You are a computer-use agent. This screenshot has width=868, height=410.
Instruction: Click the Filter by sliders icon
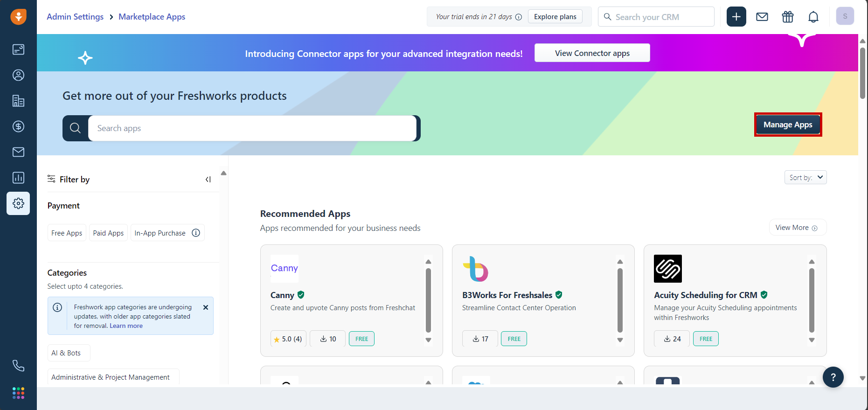[x=51, y=179]
